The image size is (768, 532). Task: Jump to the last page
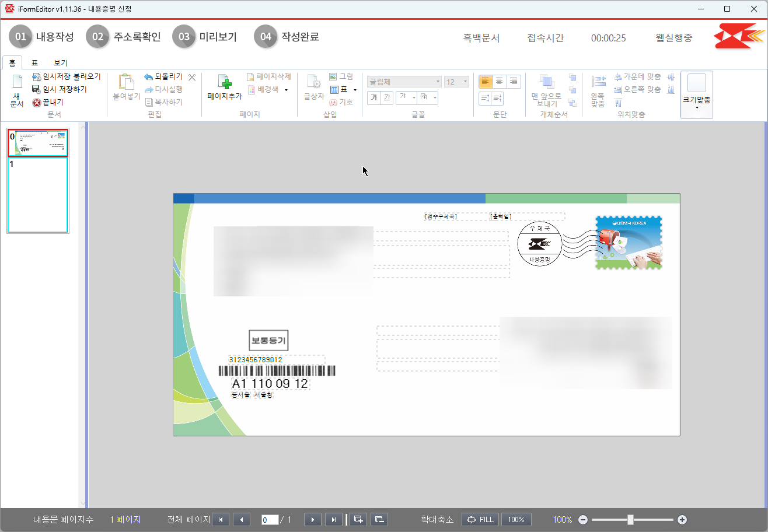tap(334, 520)
